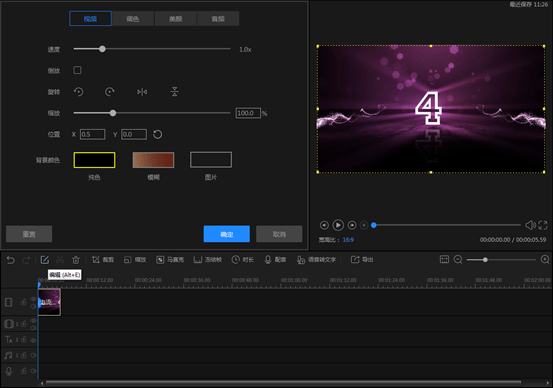This screenshot has height=388, width=553.
Task: Go to previous frame in preview
Action: [x=324, y=225]
